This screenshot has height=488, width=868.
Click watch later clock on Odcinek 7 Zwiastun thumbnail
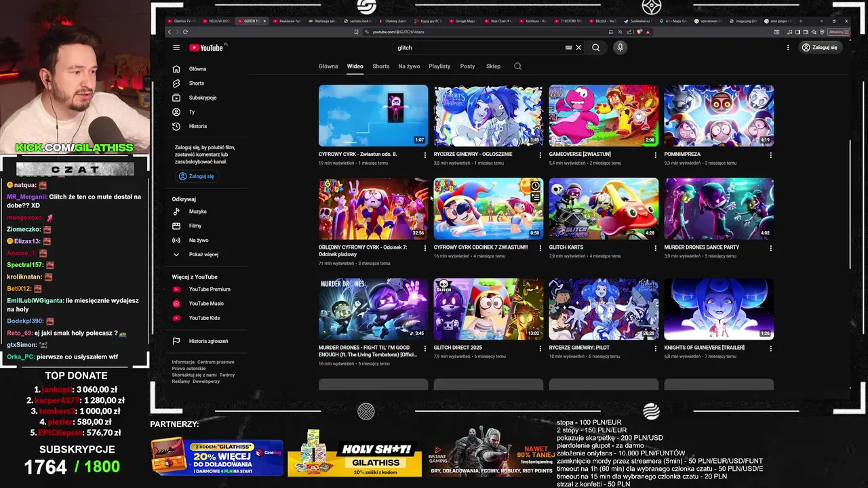[x=535, y=186]
